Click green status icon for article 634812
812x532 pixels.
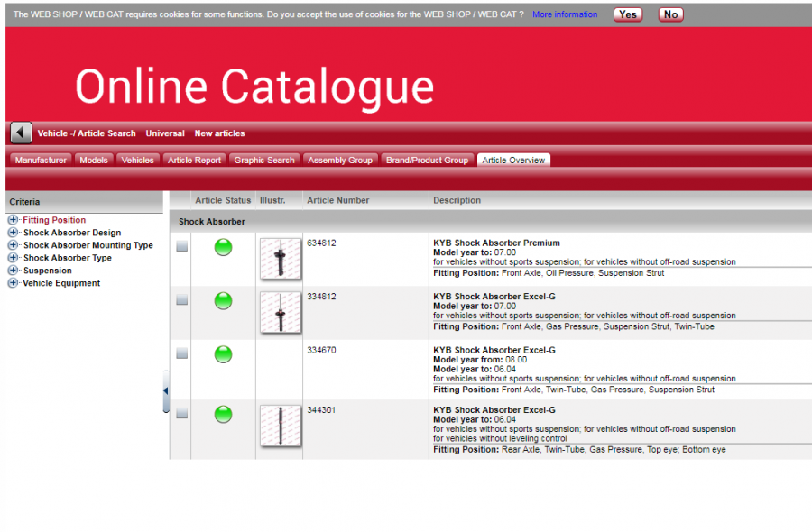[223, 247]
